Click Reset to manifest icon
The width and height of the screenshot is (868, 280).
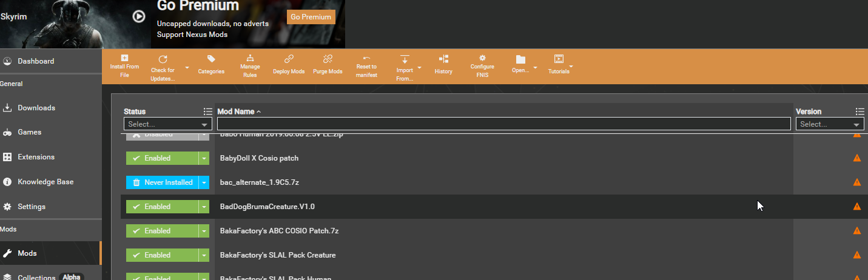pos(366,59)
